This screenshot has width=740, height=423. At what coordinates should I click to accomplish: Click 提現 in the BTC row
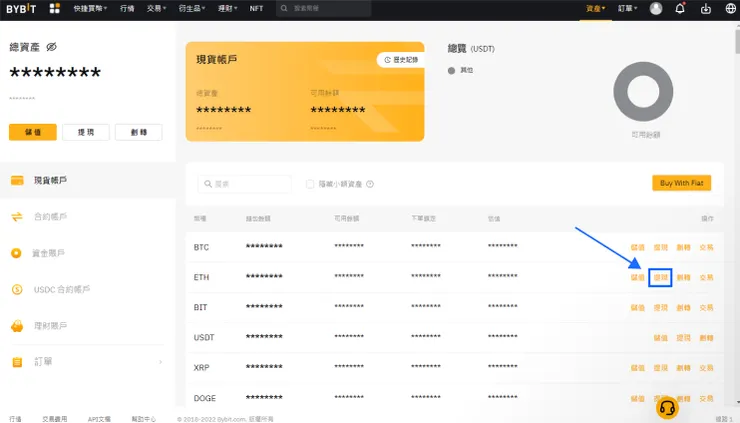tap(661, 247)
